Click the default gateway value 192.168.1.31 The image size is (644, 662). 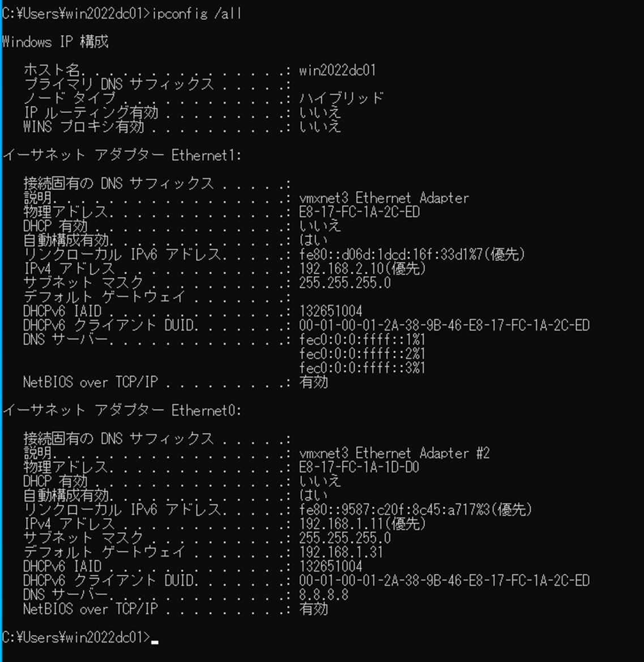[341, 552]
